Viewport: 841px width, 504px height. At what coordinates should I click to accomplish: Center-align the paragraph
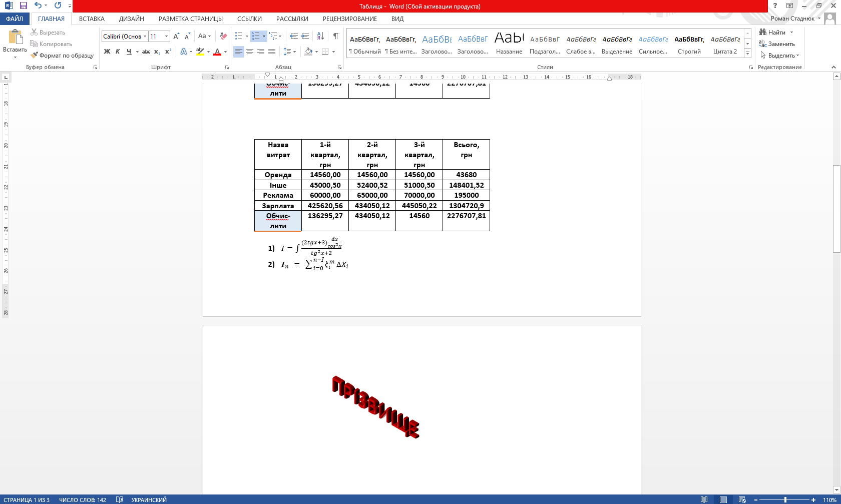[x=250, y=52]
